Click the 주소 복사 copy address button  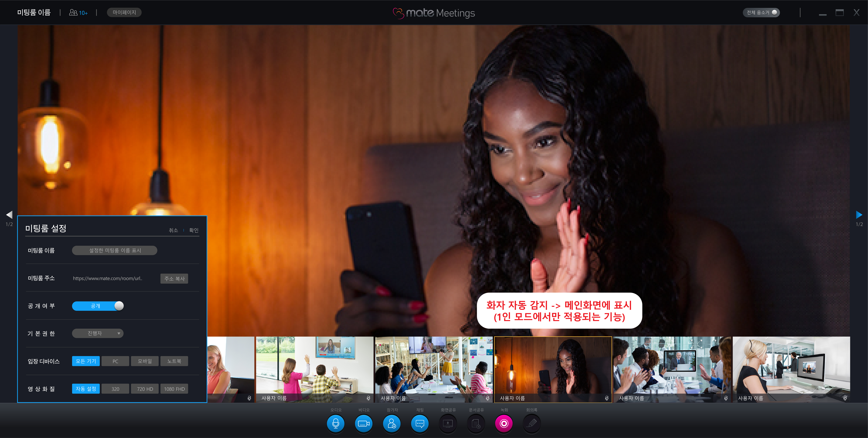click(x=174, y=279)
